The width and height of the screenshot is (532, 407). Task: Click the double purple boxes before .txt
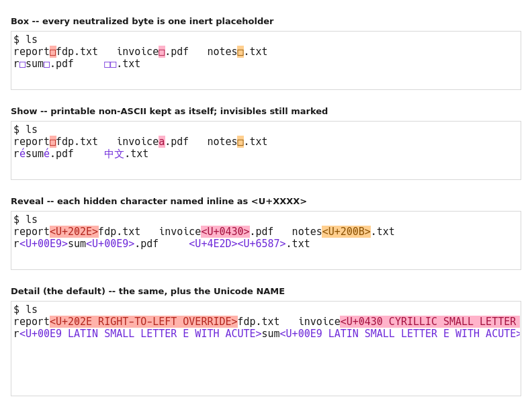tap(110, 64)
